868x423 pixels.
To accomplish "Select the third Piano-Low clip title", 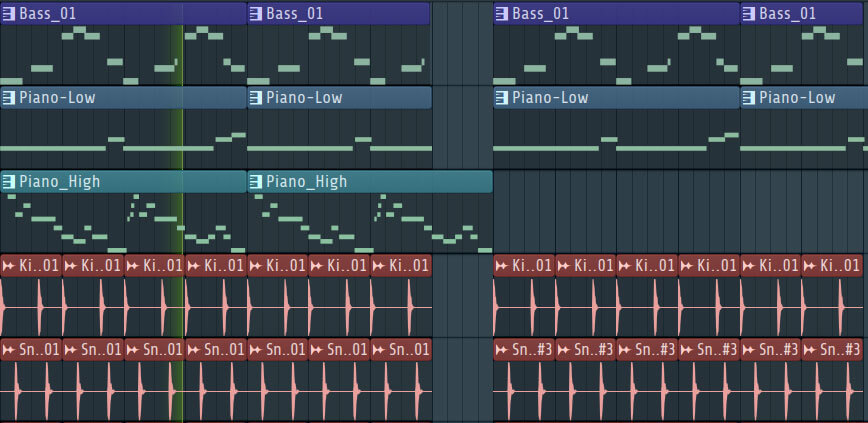I will pyautogui.click(x=550, y=98).
